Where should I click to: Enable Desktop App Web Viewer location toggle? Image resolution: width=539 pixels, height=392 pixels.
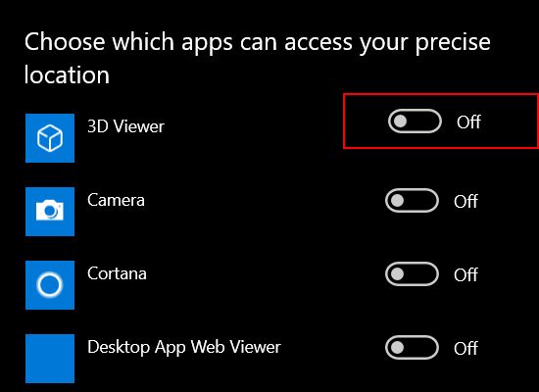412,348
